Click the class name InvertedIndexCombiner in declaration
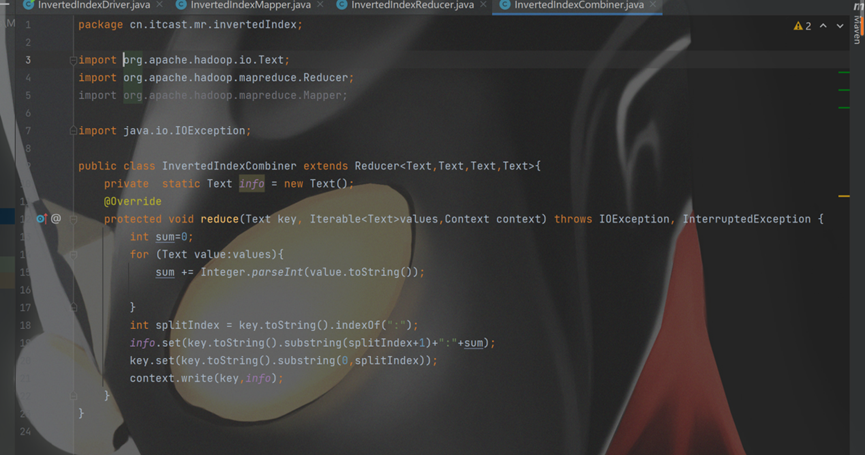865x455 pixels. coord(229,166)
